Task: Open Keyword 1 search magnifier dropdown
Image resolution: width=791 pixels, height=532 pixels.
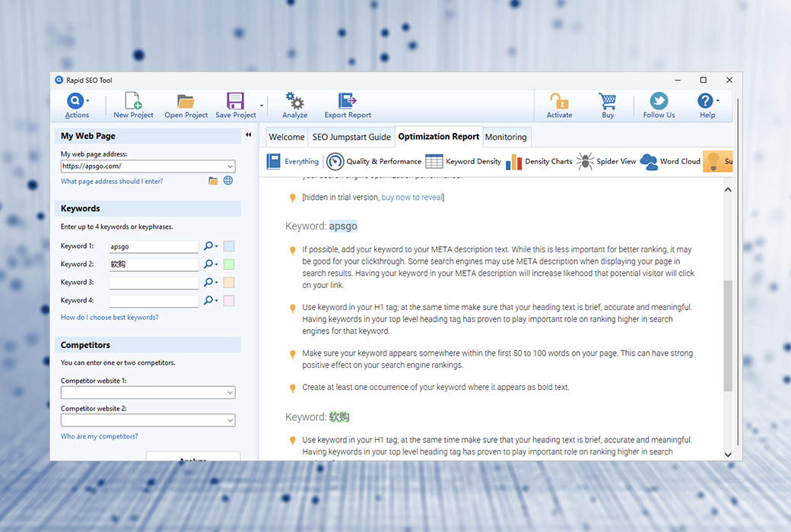Action: coord(211,246)
